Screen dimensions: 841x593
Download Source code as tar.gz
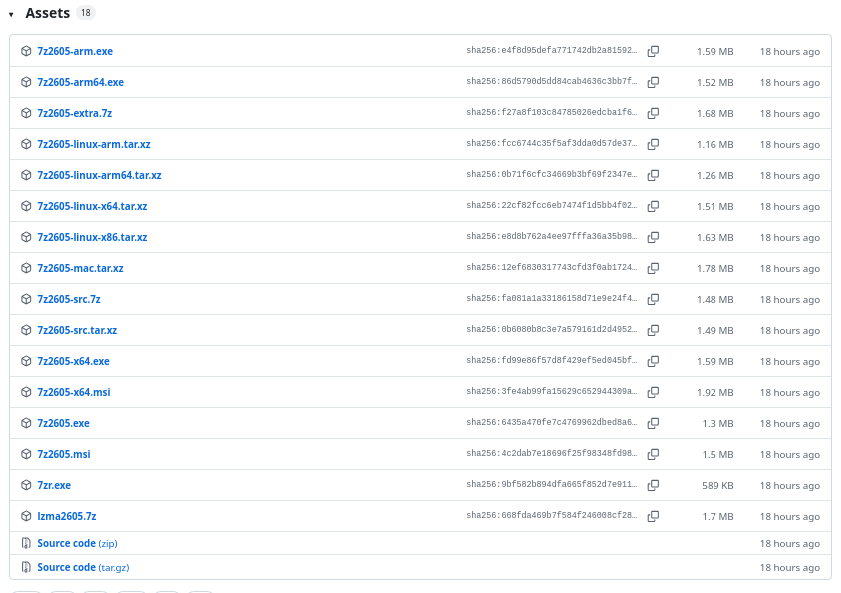(x=83, y=568)
